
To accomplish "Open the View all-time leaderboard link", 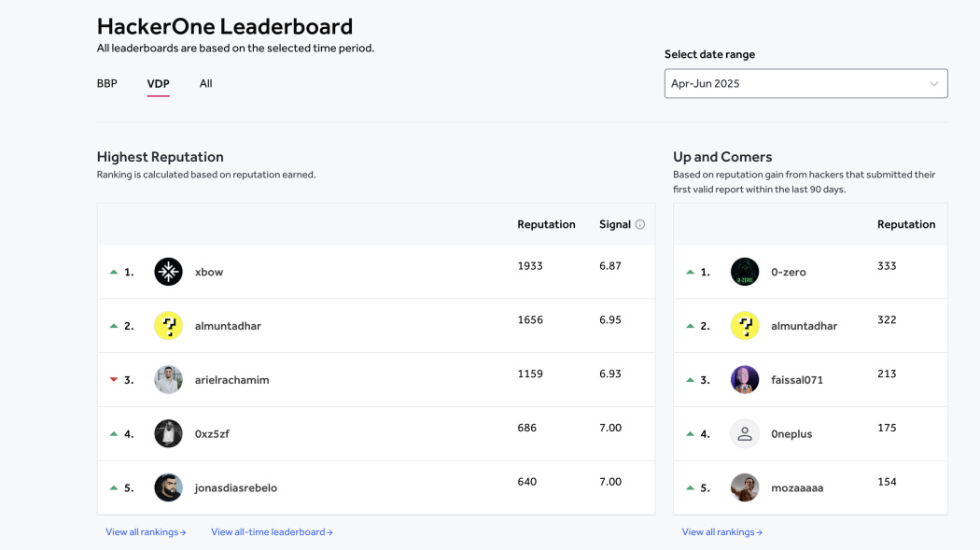I will (272, 530).
